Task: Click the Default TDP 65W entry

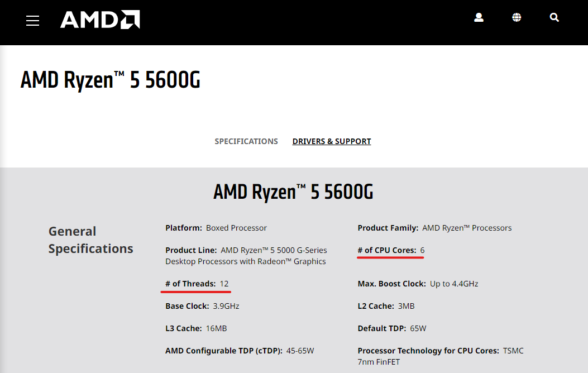Action: pyautogui.click(x=392, y=328)
